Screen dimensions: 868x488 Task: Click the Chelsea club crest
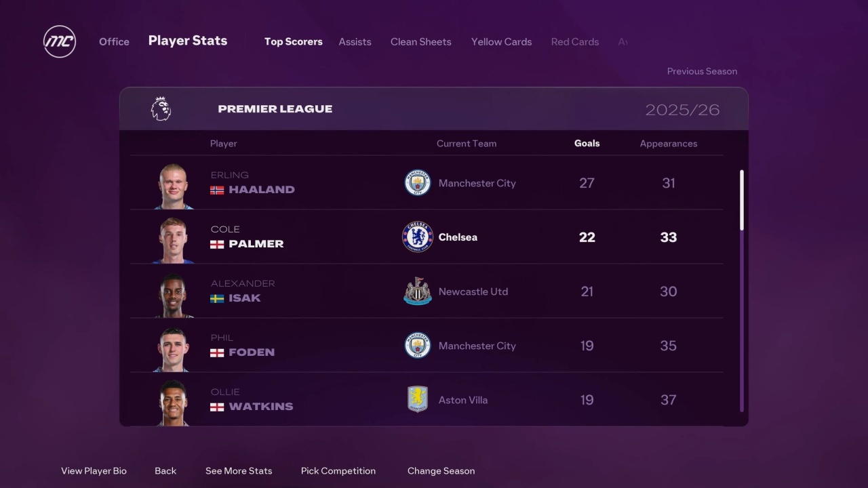pyautogui.click(x=418, y=237)
